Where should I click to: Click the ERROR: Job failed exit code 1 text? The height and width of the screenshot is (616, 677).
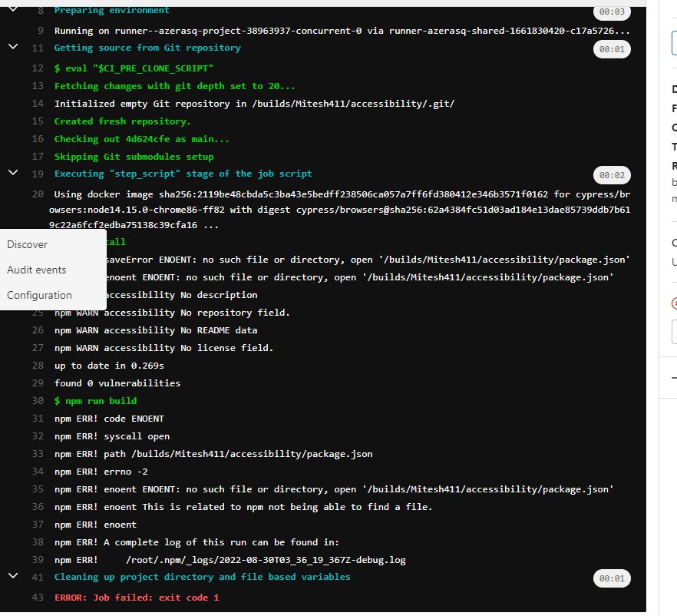point(137,598)
